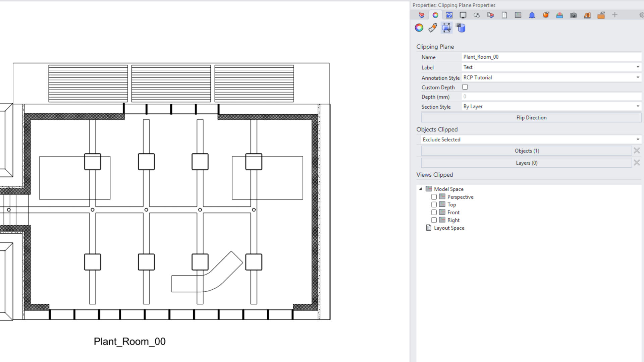Open the Snapshots camera panel tab
Screen dimensions: 644x362
coord(573,15)
